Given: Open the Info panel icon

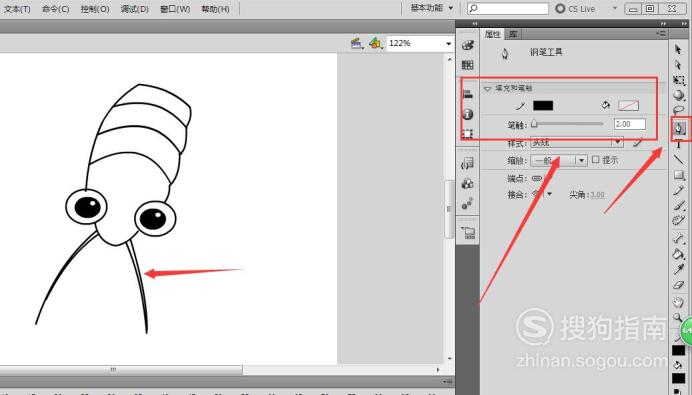Looking at the screenshot, I should tap(468, 114).
